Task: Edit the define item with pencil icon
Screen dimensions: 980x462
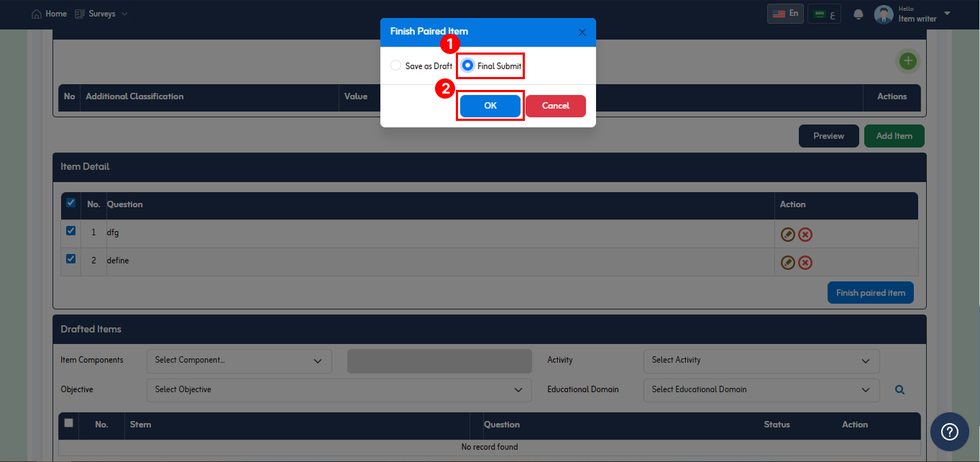Action: (x=788, y=263)
